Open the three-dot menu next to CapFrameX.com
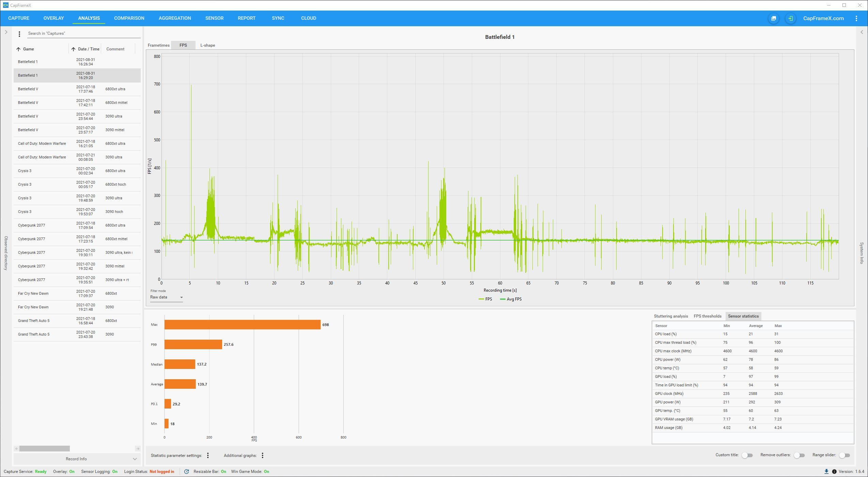This screenshot has width=868, height=477. point(856,18)
